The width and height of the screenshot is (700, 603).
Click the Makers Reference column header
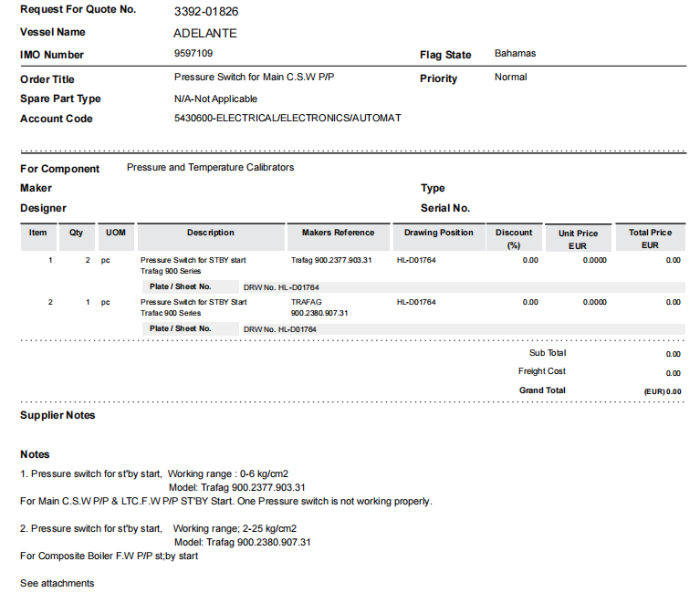coord(338,234)
